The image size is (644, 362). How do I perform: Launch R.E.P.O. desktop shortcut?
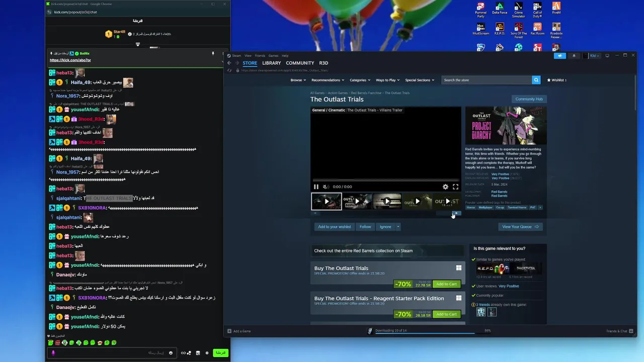click(500, 29)
